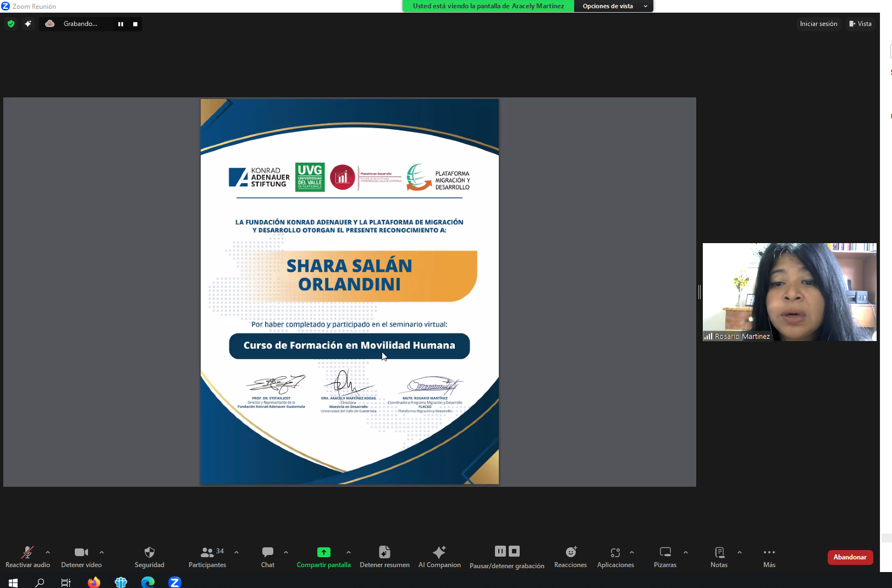Open the Participantes list
The height and width of the screenshot is (588, 892).
(x=207, y=556)
